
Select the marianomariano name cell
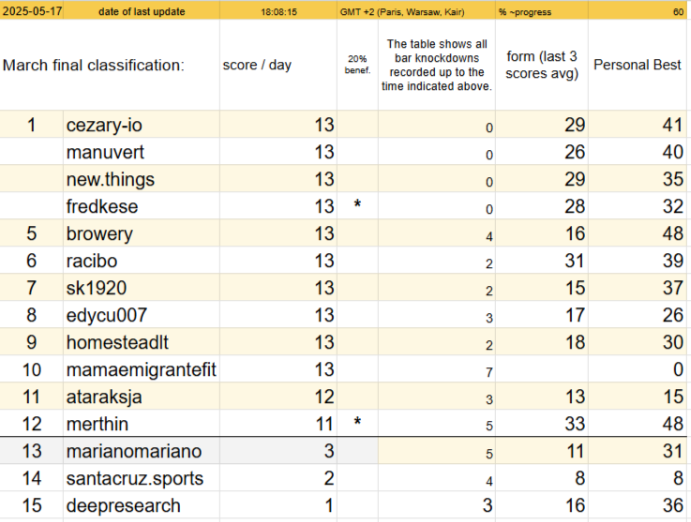click(141, 451)
